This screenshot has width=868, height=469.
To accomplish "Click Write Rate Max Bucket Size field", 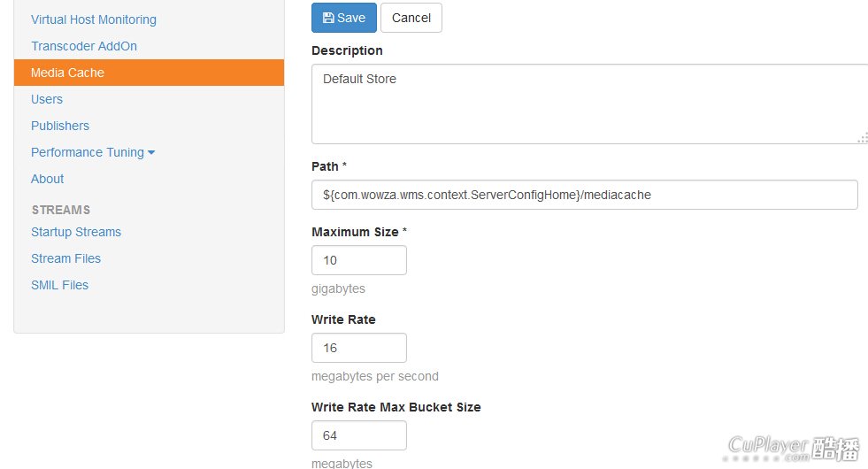I will (x=359, y=435).
